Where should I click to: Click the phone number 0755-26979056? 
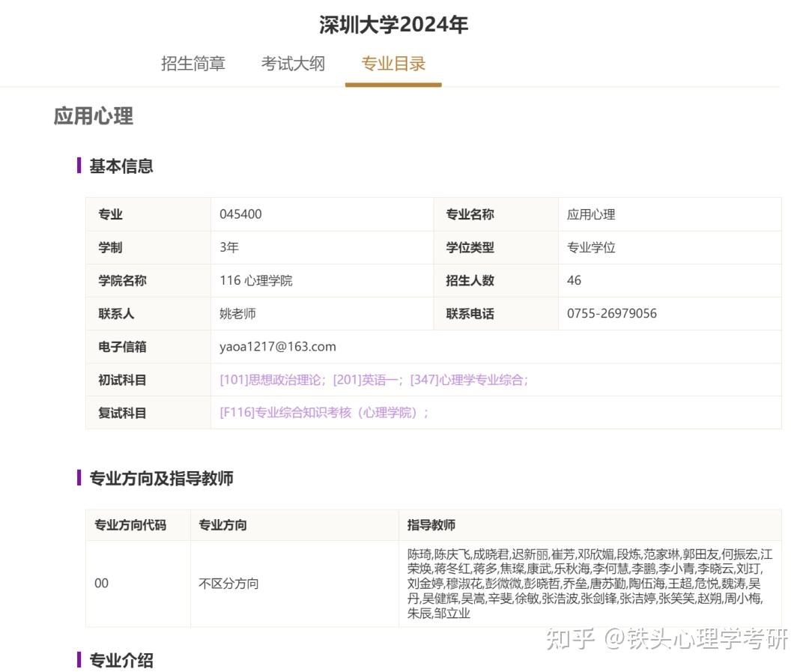click(611, 314)
